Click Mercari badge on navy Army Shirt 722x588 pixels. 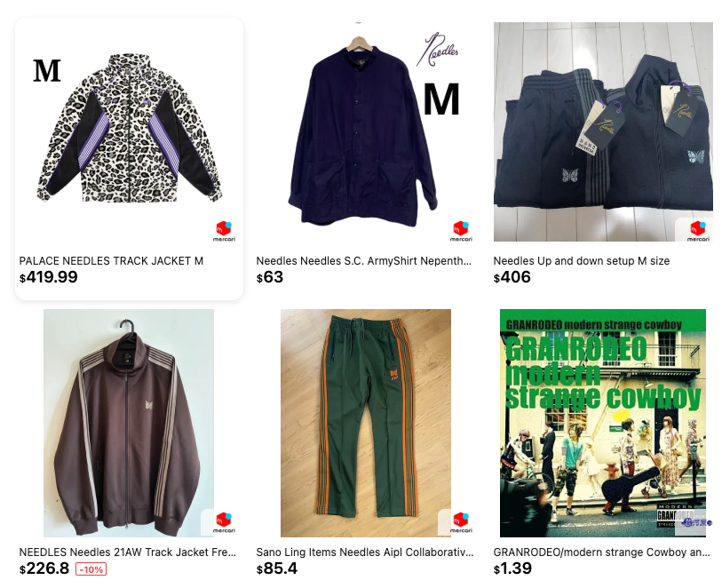tap(461, 231)
